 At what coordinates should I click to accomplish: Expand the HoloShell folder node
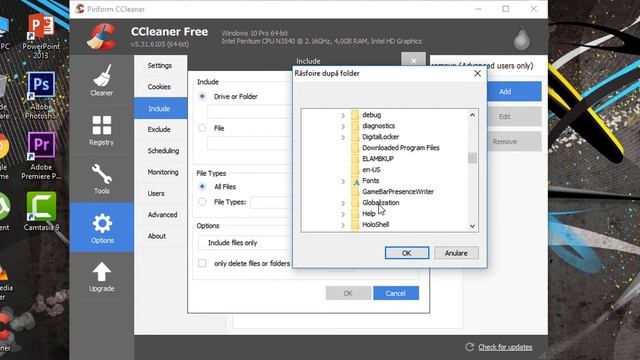[343, 225]
